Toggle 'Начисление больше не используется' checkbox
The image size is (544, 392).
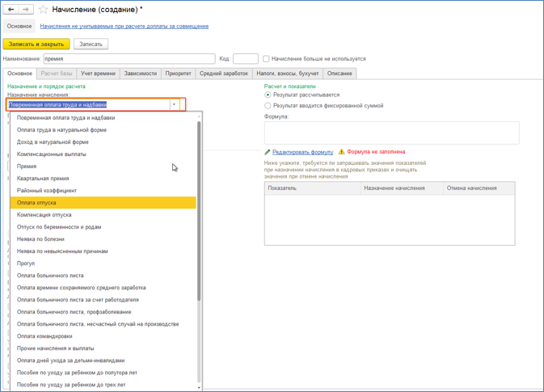(266, 59)
